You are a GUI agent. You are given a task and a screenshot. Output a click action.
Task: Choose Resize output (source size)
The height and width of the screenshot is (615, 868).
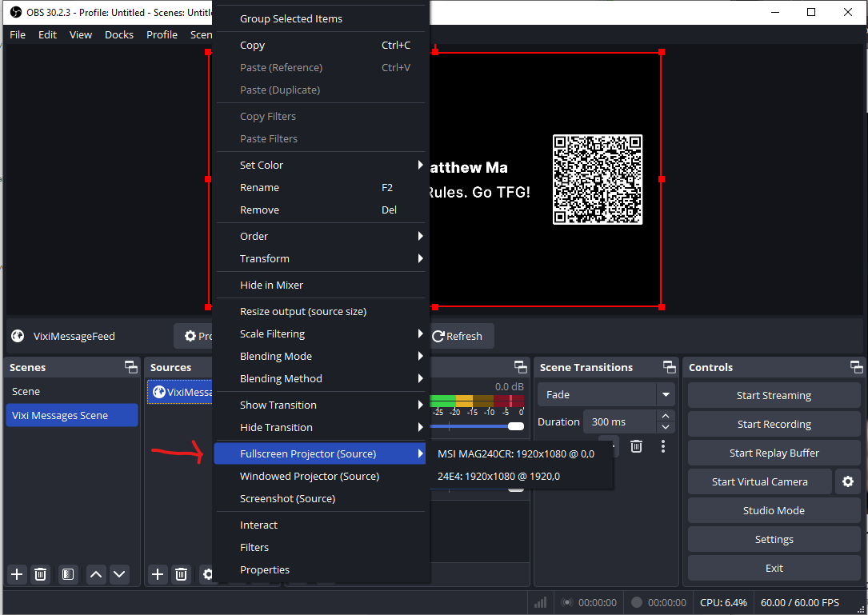pyautogui.click(x=321, y=311)
